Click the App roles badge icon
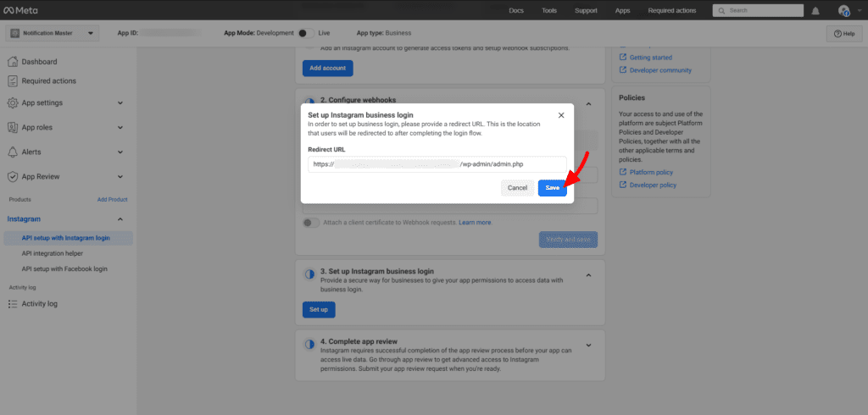 [x=13, y=127]
